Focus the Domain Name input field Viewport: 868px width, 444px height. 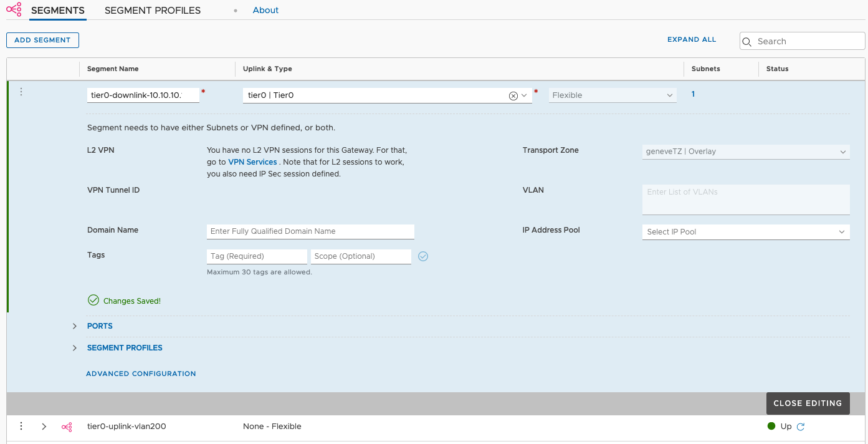coord(310,231)
